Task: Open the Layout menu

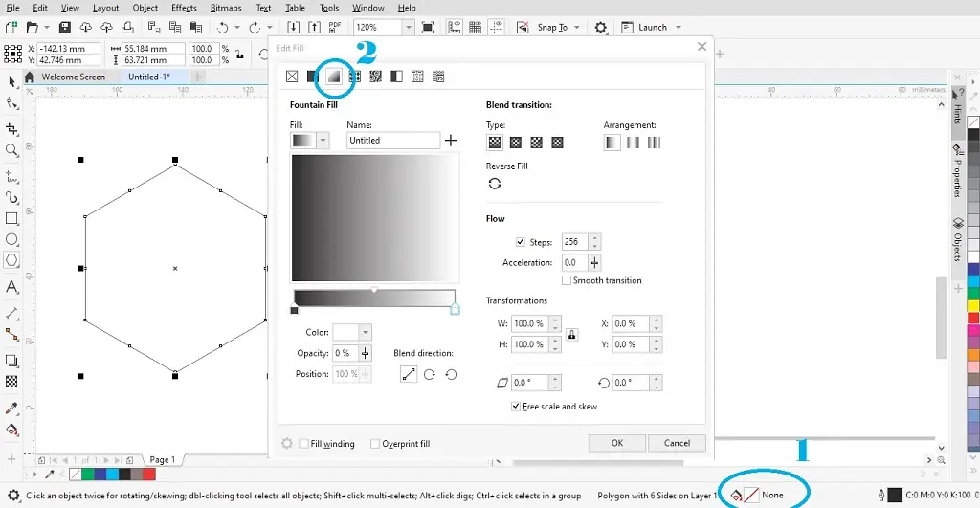Action: [105, 8]
